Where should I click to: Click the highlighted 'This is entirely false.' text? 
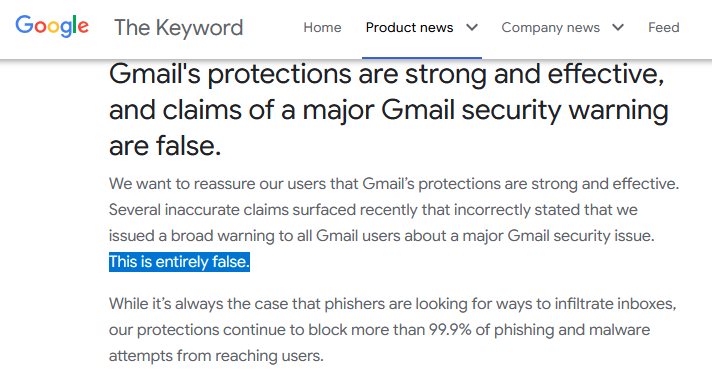click(x=179, y=262)
